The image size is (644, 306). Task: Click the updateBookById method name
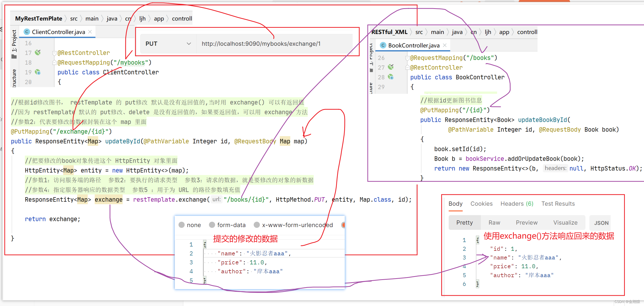point(543,120)
